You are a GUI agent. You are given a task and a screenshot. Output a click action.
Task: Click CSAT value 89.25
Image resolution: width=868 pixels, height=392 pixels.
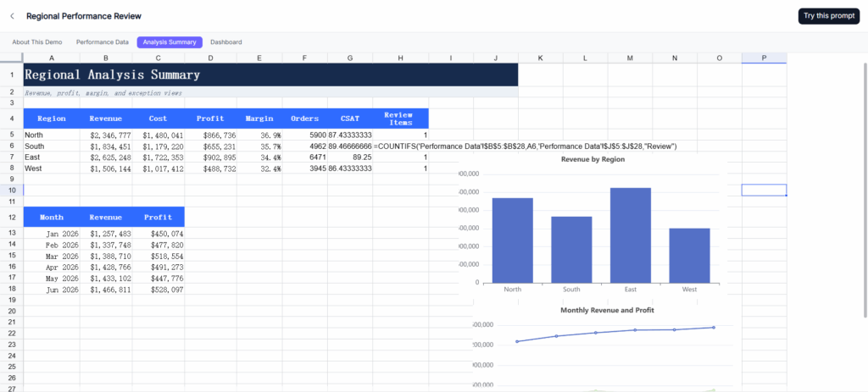click(350, 157)
